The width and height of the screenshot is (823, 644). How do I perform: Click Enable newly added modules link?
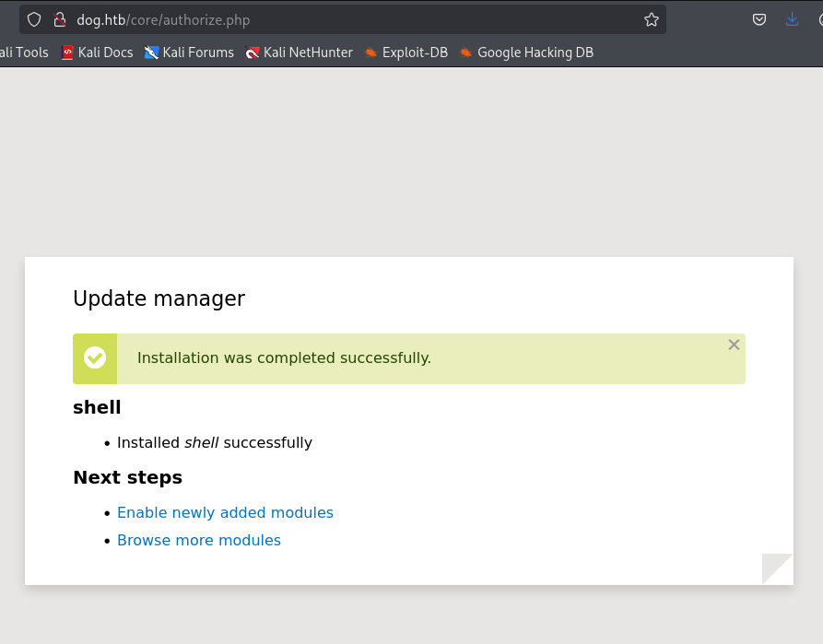click(x=225, y=513)
